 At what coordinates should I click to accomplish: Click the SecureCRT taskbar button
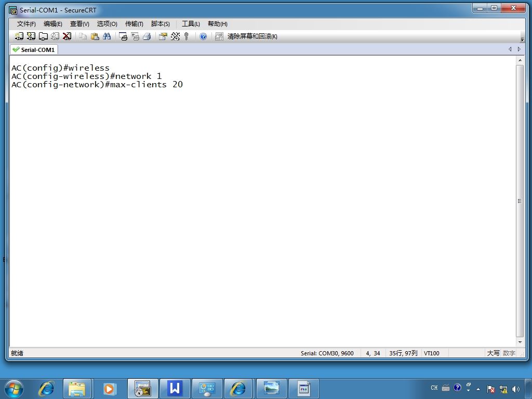(142, 389)
